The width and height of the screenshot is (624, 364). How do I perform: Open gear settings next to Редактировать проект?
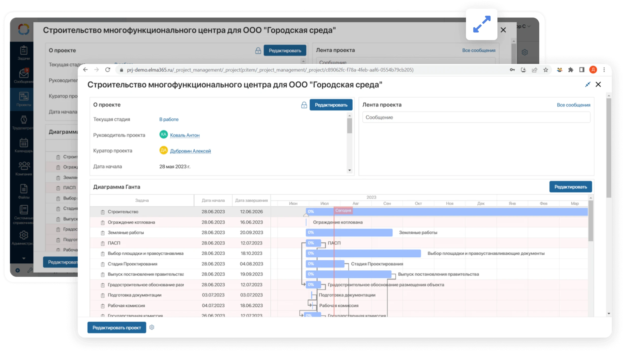click(x=152, y=327)
